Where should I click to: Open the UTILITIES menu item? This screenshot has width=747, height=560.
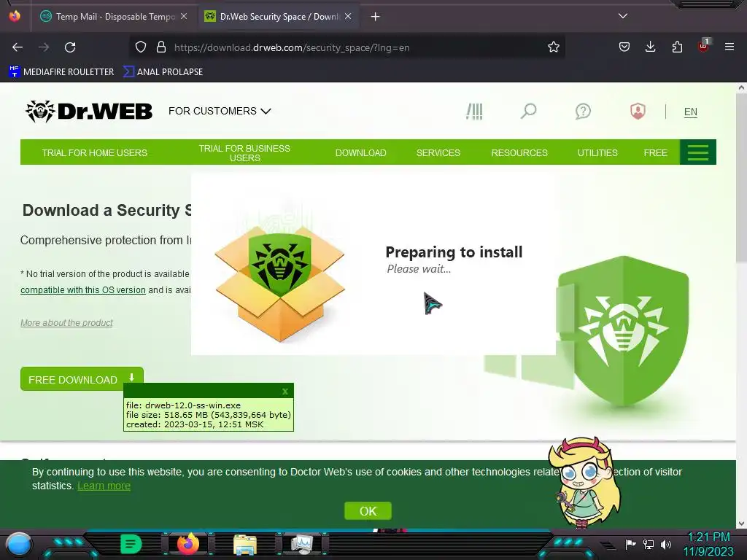[x=597, y=153]
